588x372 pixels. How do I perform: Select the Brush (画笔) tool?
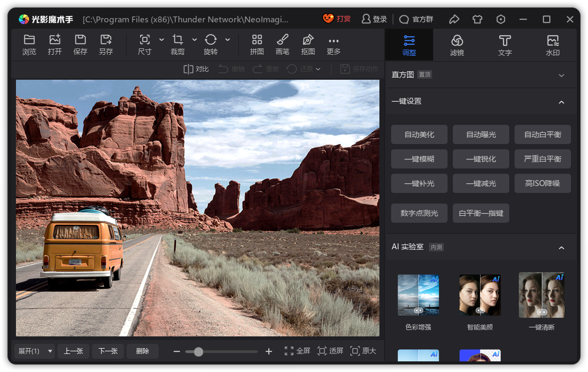pos(283,40)
